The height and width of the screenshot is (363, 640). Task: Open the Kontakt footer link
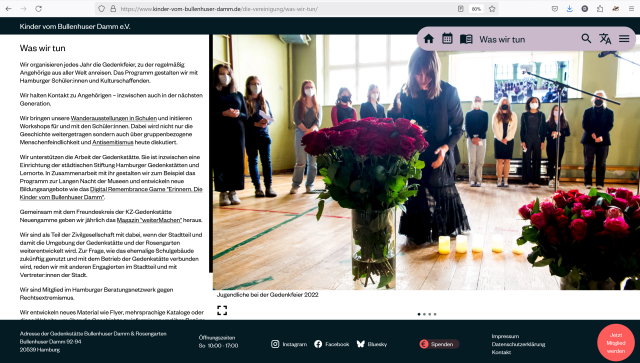point(501,352)
